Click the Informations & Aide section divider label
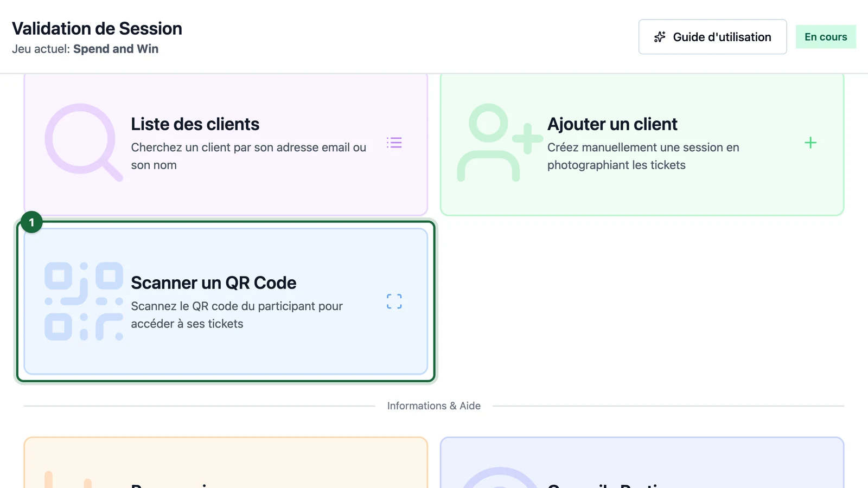 click(x=434, y=406)
